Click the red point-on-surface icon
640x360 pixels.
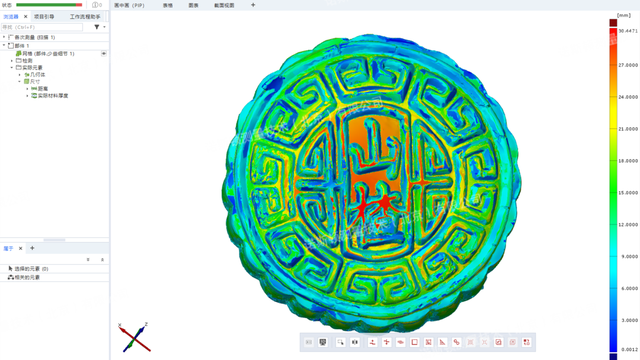(372, 342)
